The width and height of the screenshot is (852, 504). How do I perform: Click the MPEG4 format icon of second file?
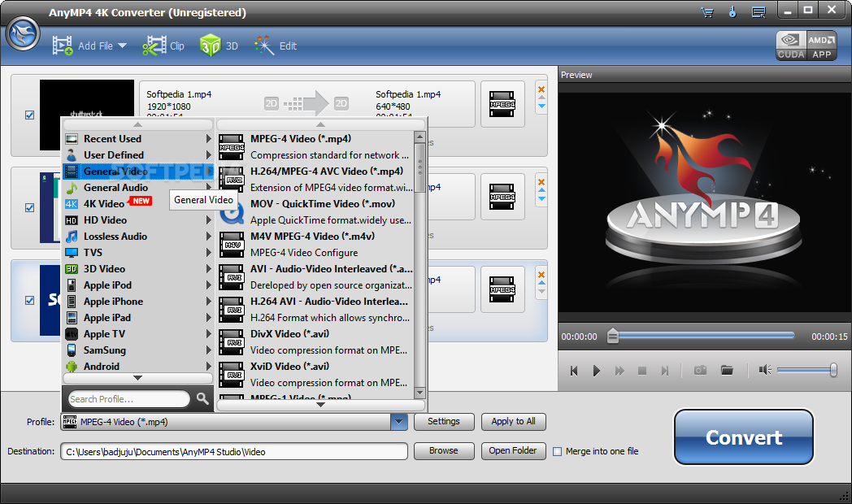(x=502, y=198)
